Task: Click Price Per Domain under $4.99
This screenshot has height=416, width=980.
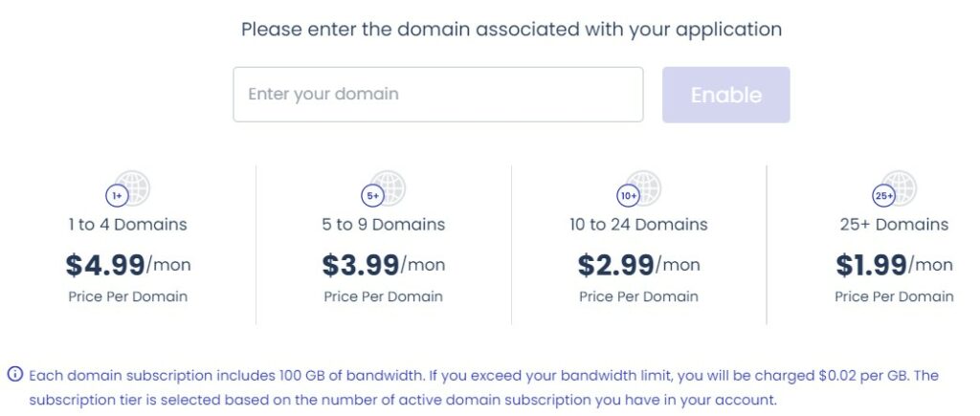Action: pos(128,296)
